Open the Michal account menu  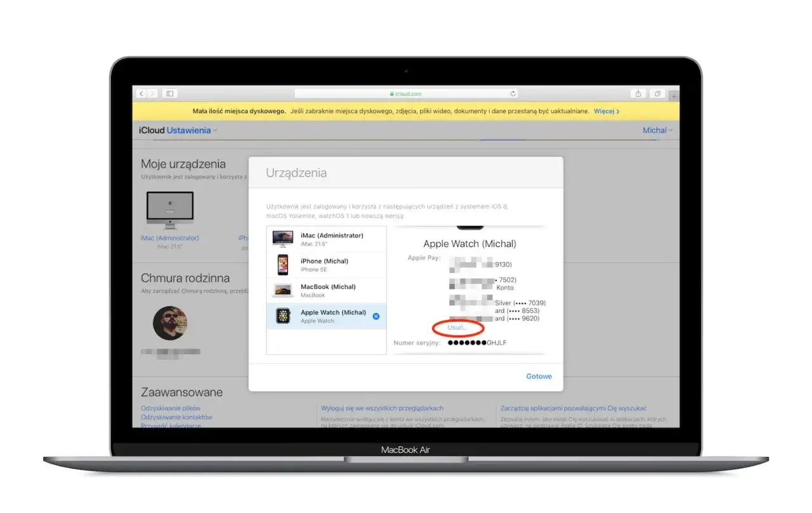tap(658, 130)
